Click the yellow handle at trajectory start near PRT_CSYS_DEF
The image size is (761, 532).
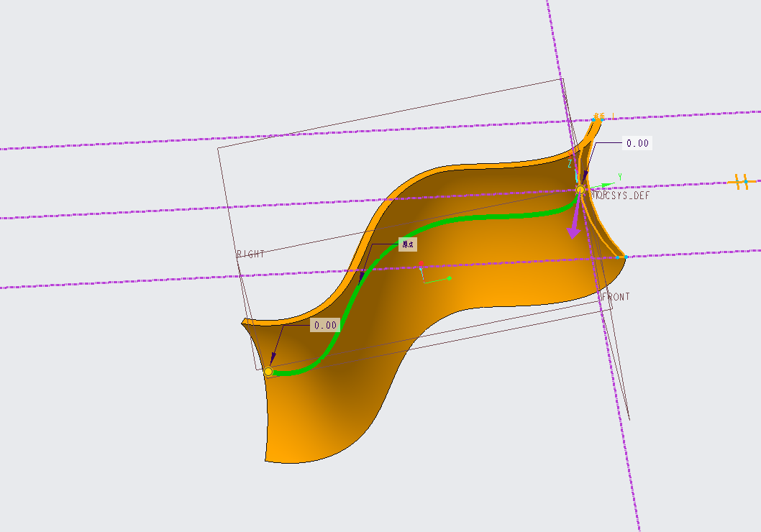click(x=580, y=190)
